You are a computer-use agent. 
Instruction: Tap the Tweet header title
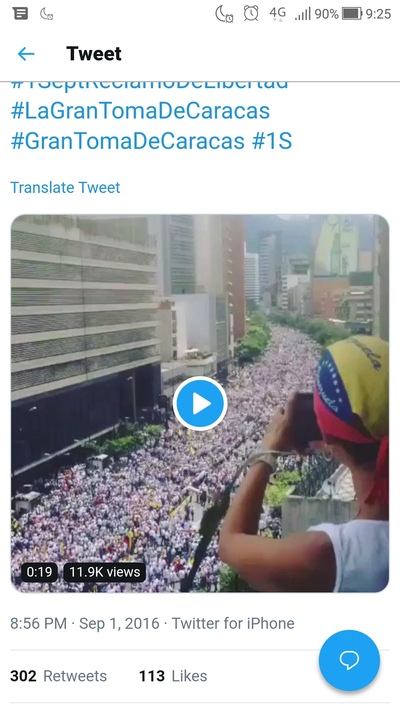(x=94, y=54)
